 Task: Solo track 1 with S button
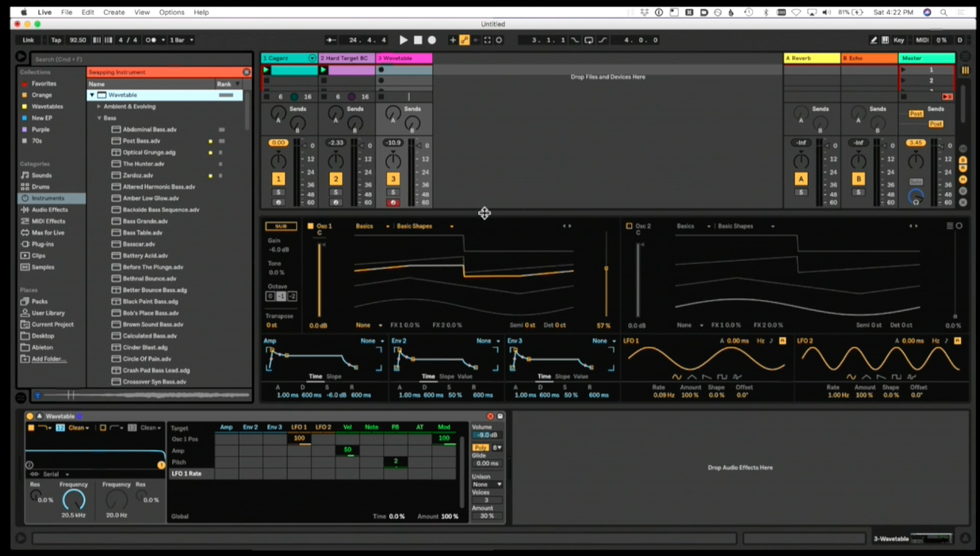coord(278,193)
